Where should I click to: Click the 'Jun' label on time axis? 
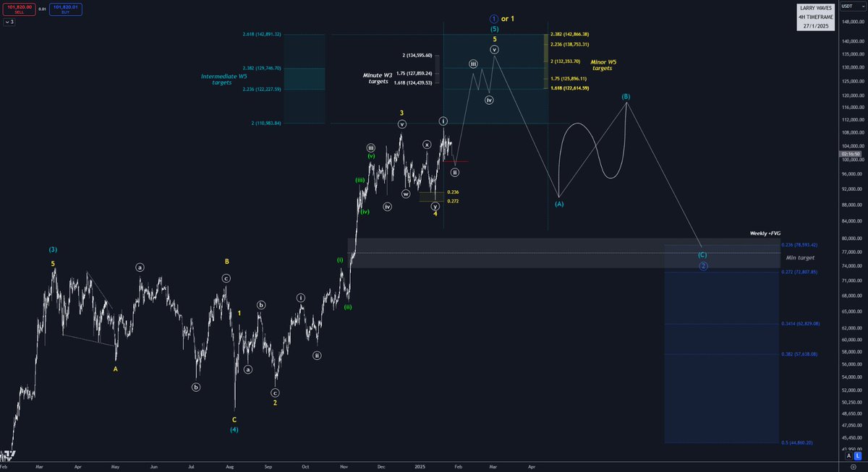click(x=153, y=467)
